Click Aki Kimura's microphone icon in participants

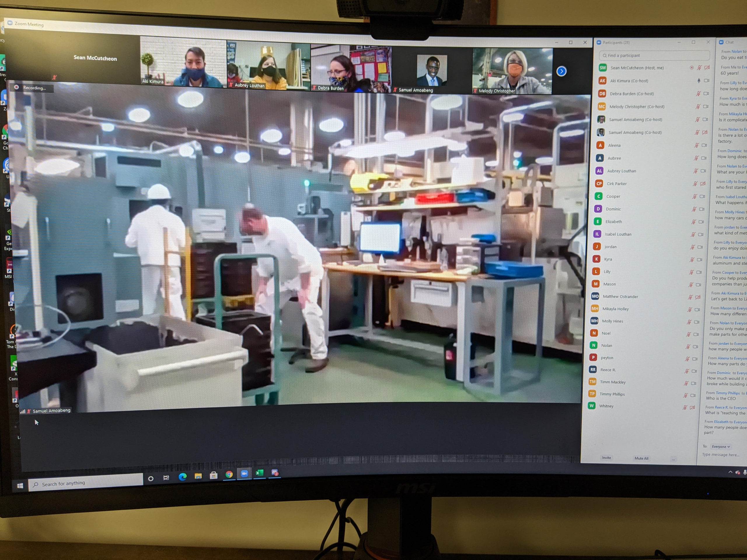point(699,81)
